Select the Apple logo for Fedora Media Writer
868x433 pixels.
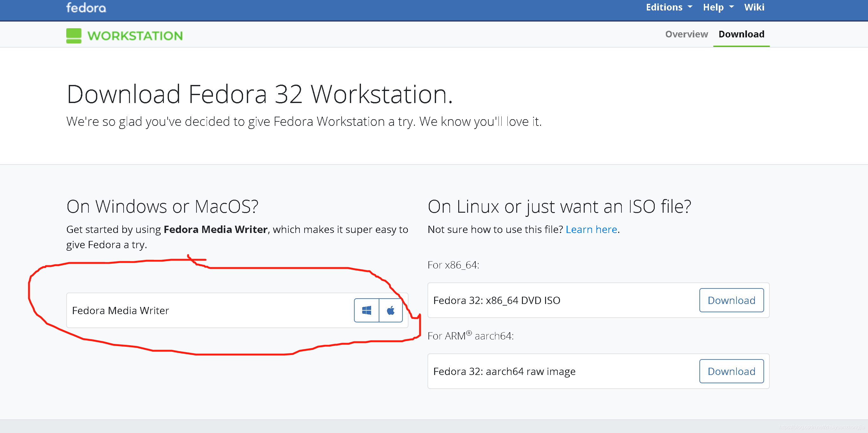click(391, 310)
